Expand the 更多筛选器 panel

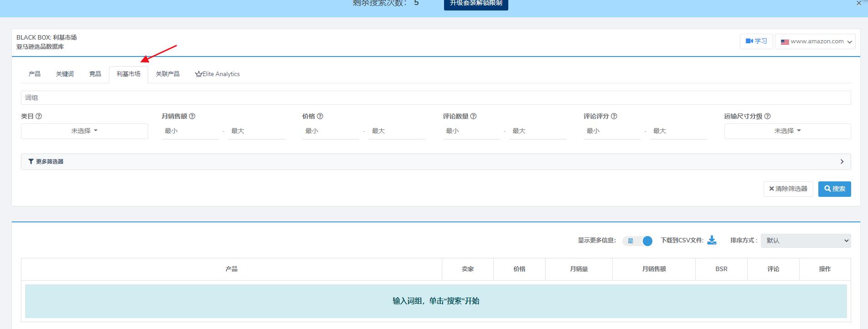pyautogui.click(x=436, y=162)
